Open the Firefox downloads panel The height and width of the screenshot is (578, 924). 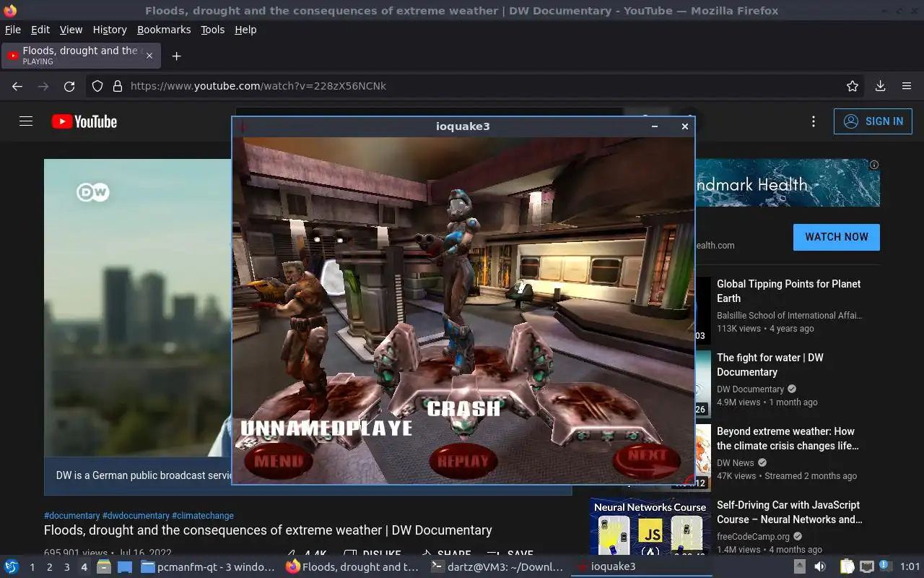881,86
